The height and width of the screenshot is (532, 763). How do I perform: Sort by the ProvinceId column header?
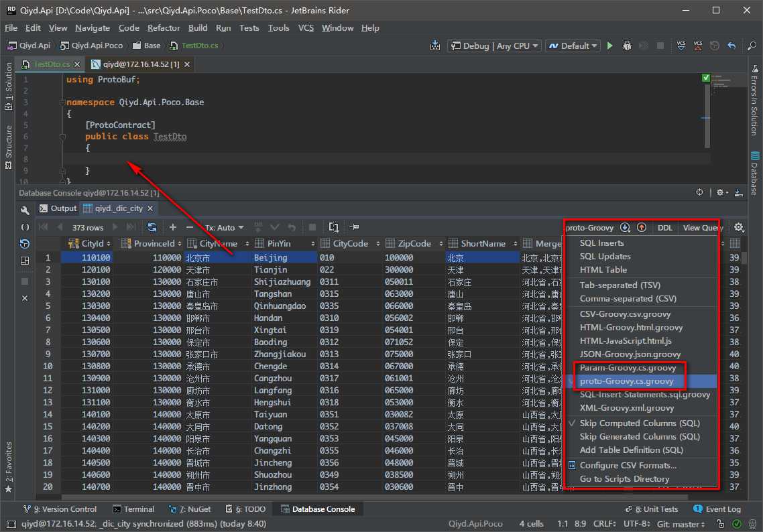point(152,244)
